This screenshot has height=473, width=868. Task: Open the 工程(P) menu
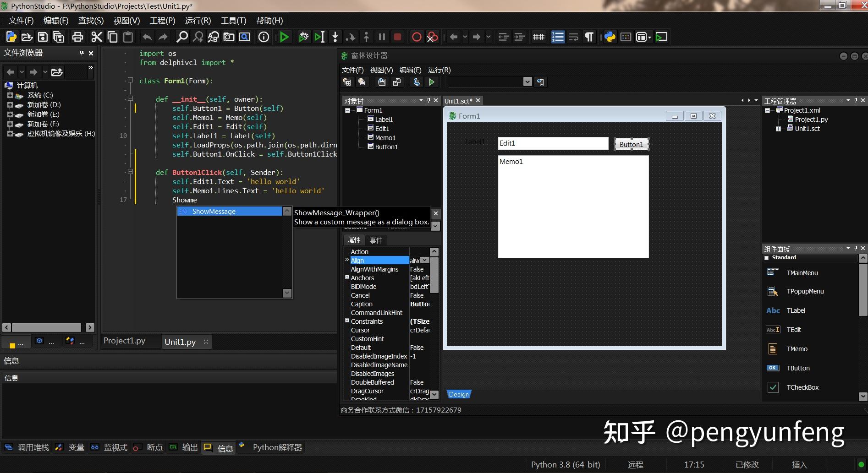coord(162,20)
